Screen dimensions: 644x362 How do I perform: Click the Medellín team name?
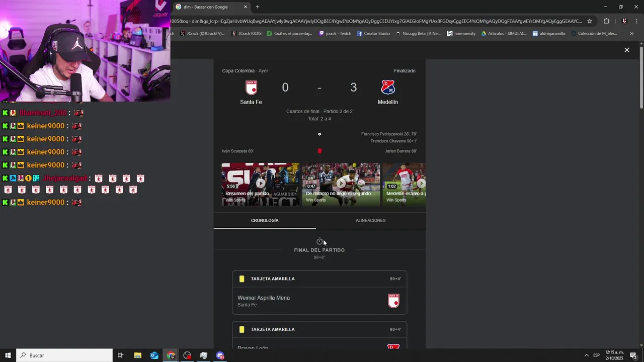(x=388, y=102)
